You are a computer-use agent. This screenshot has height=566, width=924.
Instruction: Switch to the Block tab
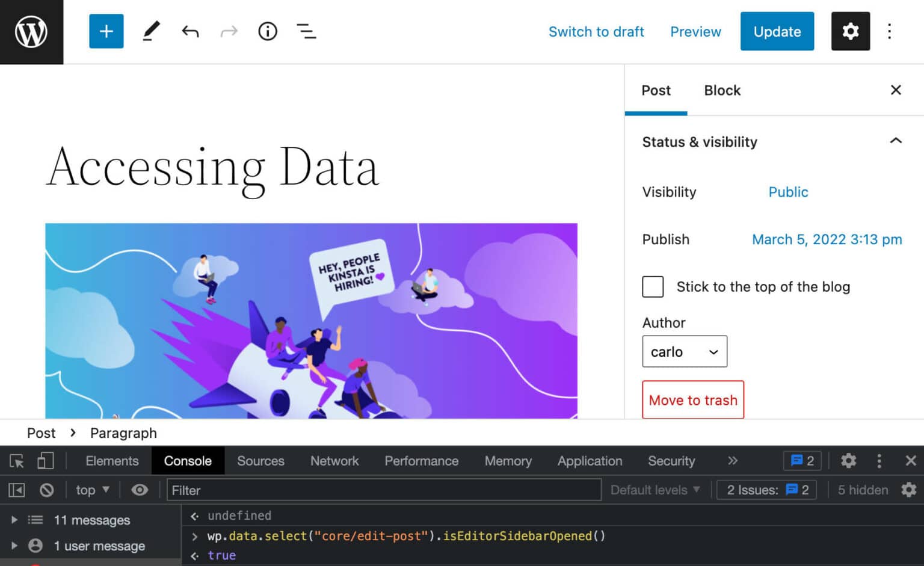[721, 91]
